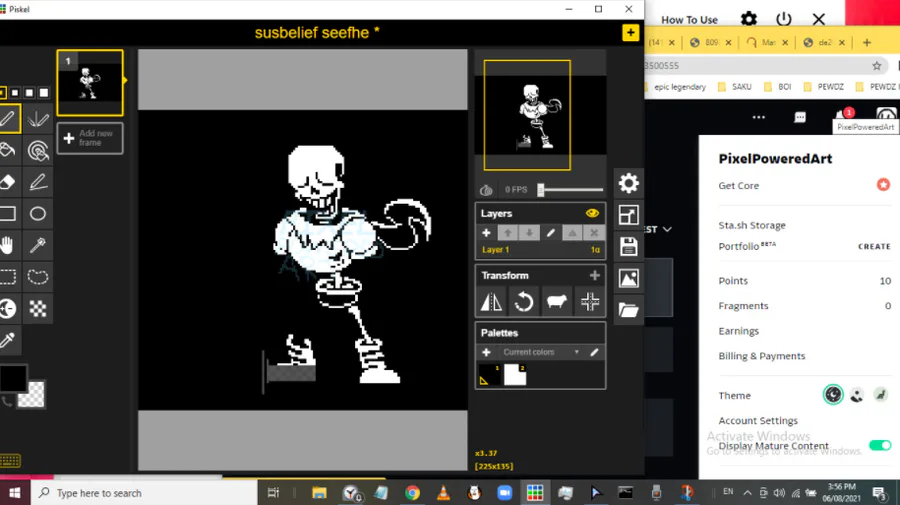Select the Paint Bucket tool
This screenshot has height=505, width=900.
coord(8,150)
